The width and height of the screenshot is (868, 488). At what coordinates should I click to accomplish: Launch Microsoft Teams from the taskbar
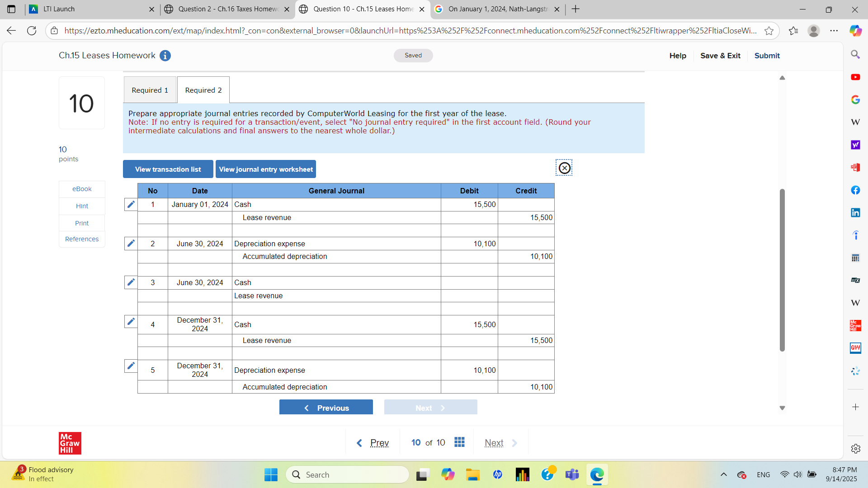572,474
